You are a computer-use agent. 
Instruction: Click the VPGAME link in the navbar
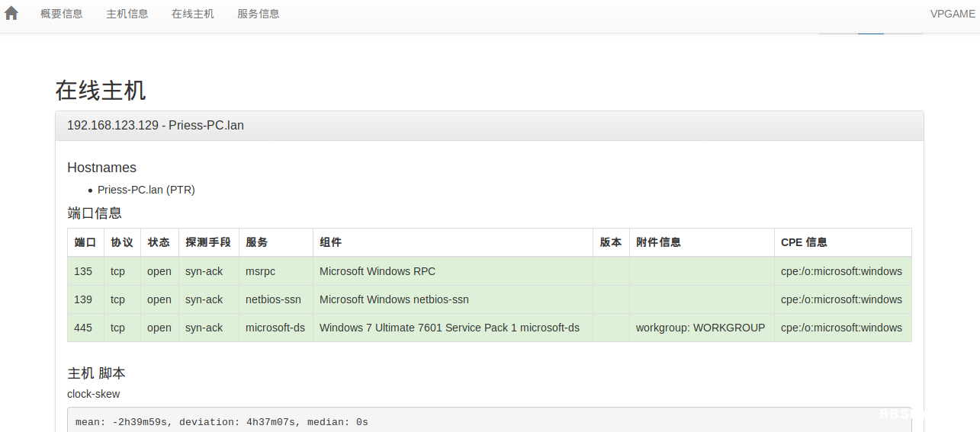(953, 14)
